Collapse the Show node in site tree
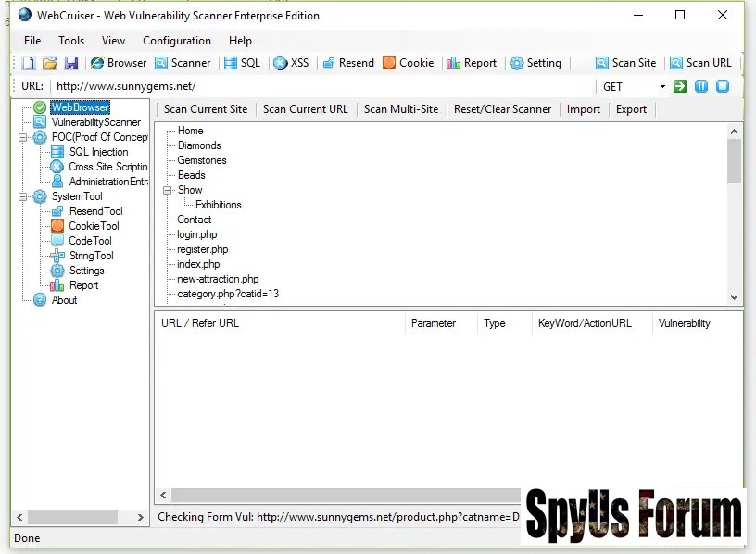 click(168, 190)
